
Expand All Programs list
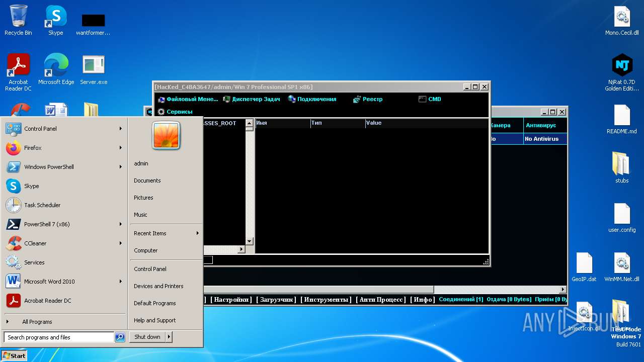pos(64,322)
